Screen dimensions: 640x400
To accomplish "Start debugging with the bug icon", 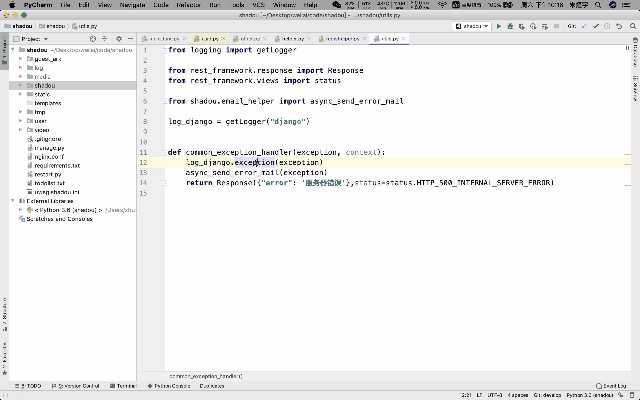I will [510, 26].
